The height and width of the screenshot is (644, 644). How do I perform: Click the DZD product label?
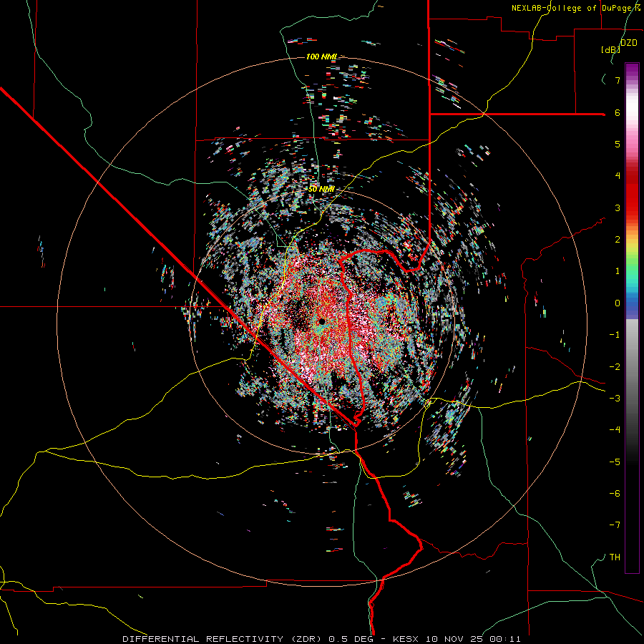click(628, 43)
